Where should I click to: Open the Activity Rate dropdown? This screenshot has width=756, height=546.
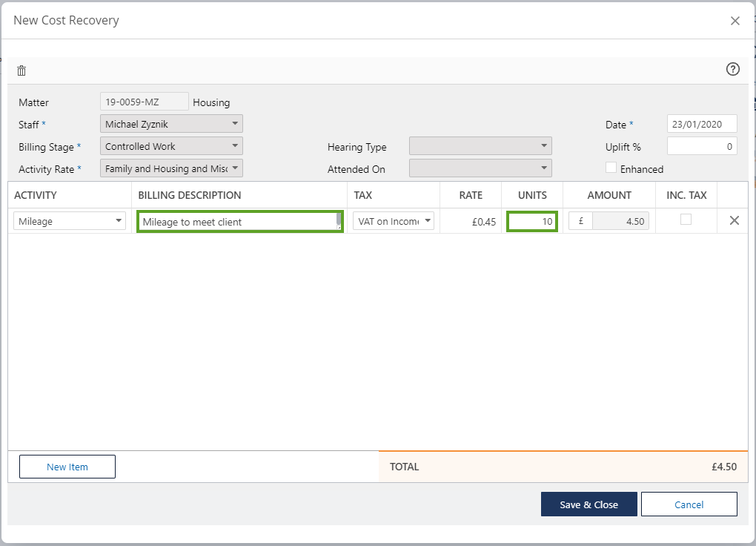[x=171, y=168]
